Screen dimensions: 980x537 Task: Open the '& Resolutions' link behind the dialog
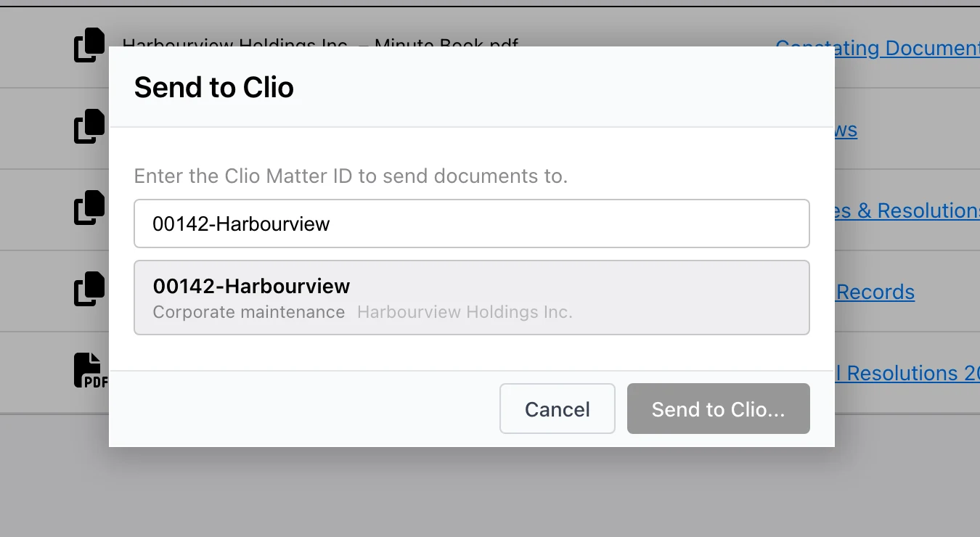[x=907, y=210]
